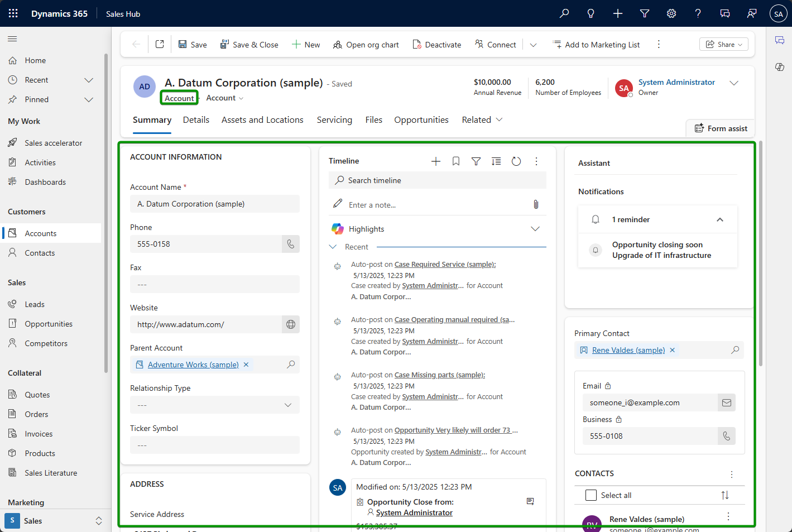The width and height of the screenshot is (792, 532).
Task: Open the Opportunities tab
Action: click(421, 120)
